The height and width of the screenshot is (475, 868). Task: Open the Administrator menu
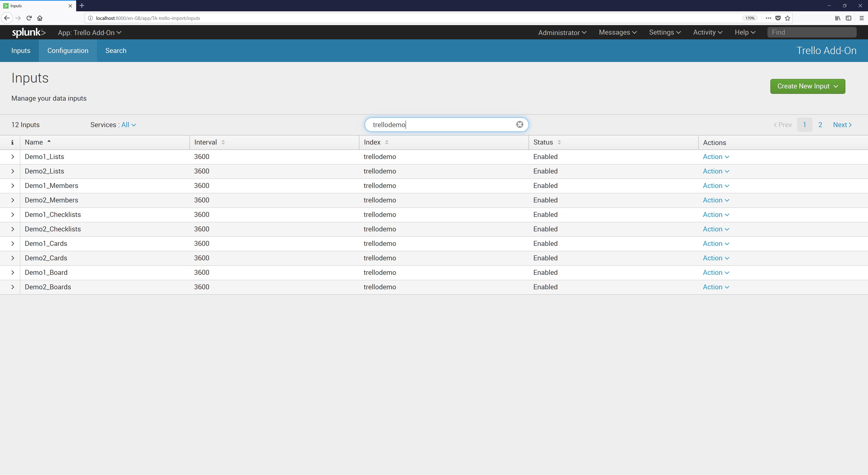pyautogui.click(x=562, y=33)
